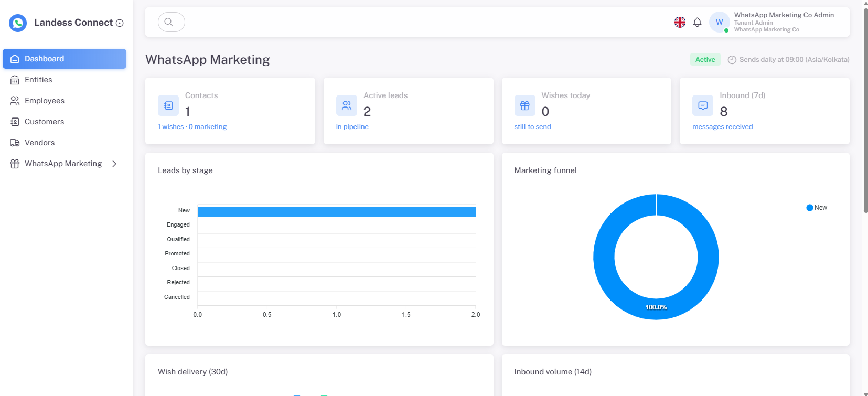
Task: Open the 'messages received' link
Action: (722, 127)
